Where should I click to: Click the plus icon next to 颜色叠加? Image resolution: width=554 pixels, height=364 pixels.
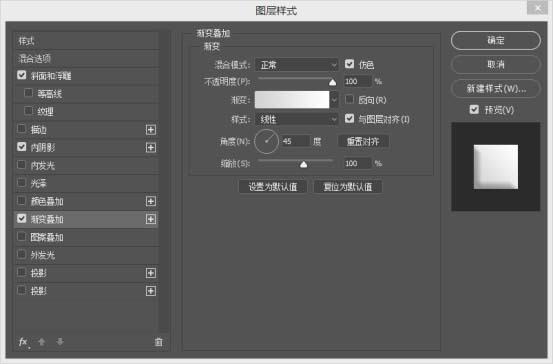pos(151,201)
